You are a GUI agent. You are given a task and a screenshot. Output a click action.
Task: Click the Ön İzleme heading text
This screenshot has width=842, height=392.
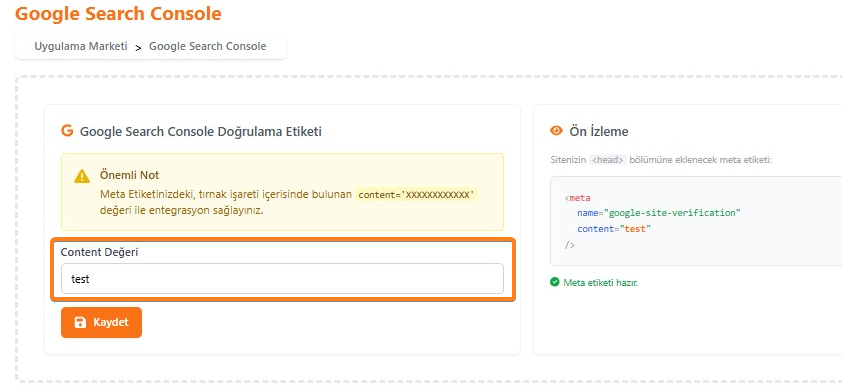click(x=599, y=131)
